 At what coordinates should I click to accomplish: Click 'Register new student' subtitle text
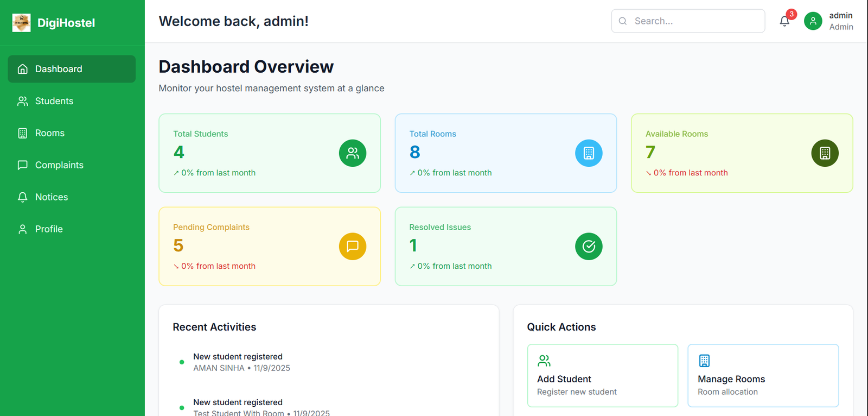point(577,392)
